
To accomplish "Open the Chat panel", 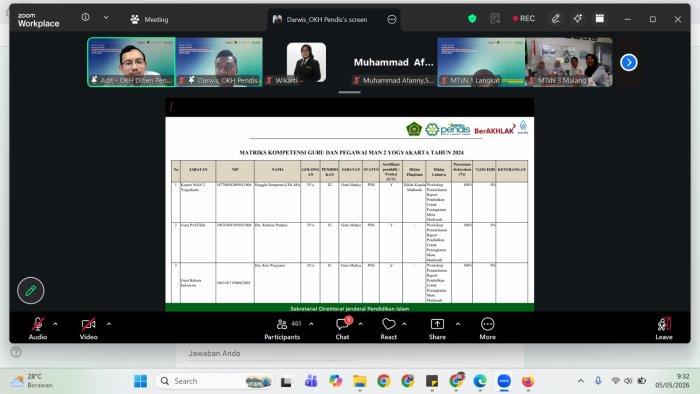I will click(x=342, y=328).
